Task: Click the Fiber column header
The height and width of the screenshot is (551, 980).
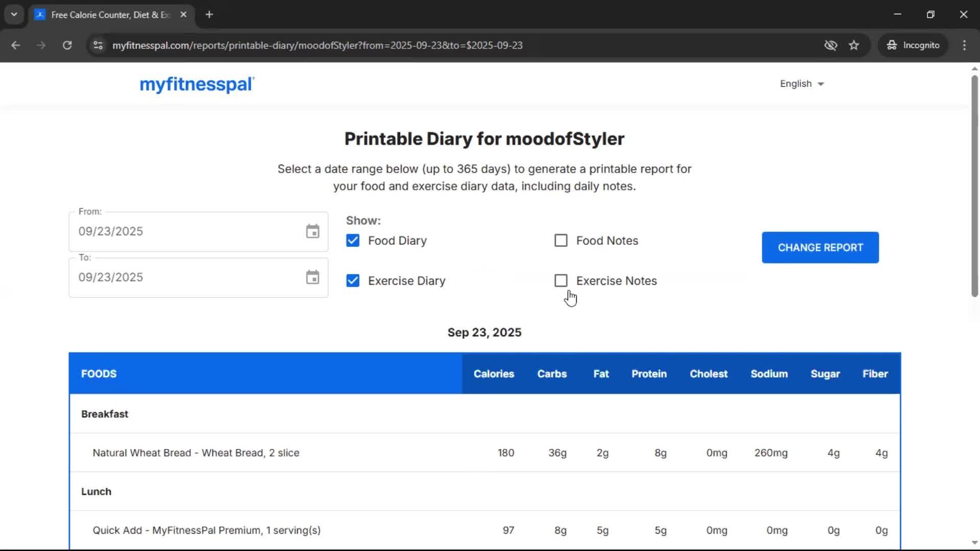Action: 875,373
